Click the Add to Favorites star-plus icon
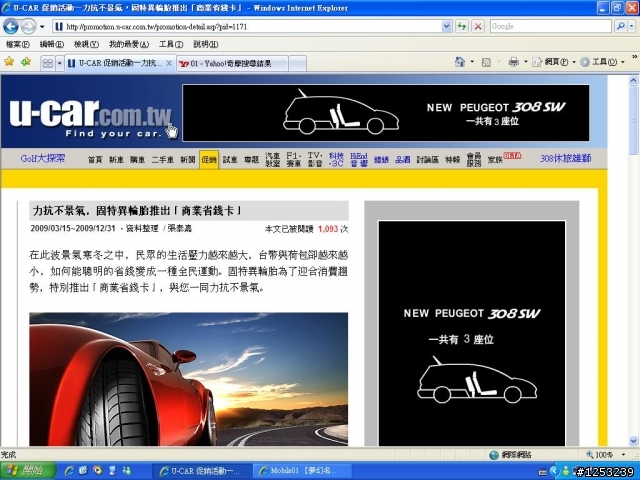This screenshot has height=480, width=640. (26, 62)
